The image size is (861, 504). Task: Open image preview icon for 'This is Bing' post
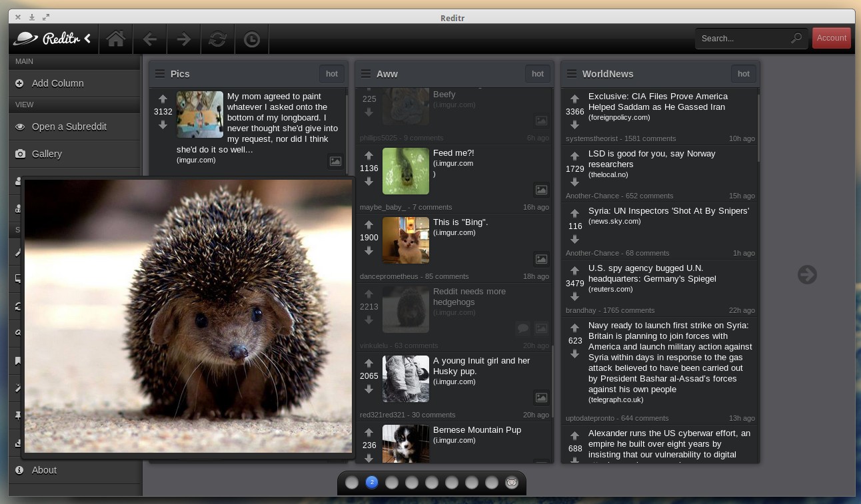pos(541,259)
